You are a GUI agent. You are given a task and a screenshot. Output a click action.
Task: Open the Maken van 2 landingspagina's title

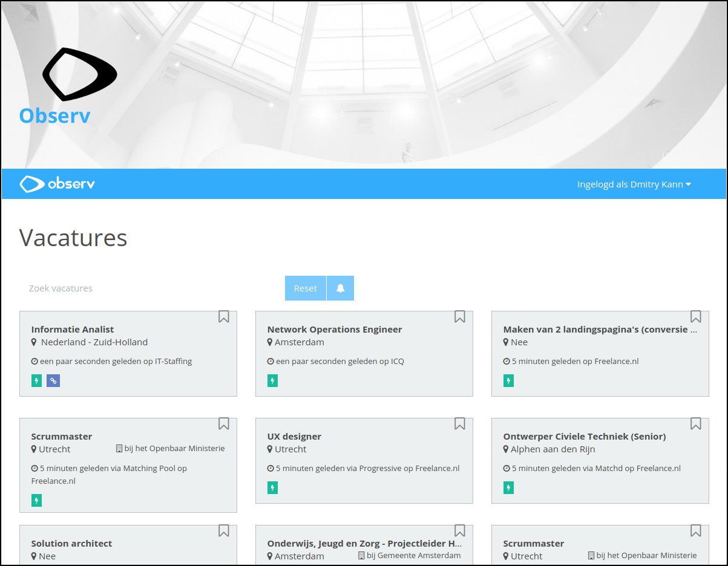tap(600, 330)
